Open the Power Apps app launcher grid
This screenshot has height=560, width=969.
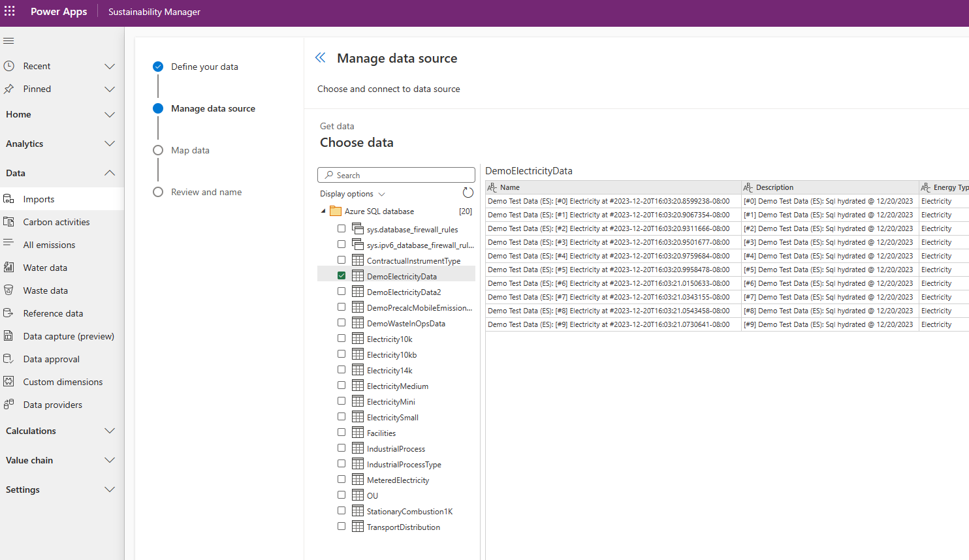coord(10,11)
